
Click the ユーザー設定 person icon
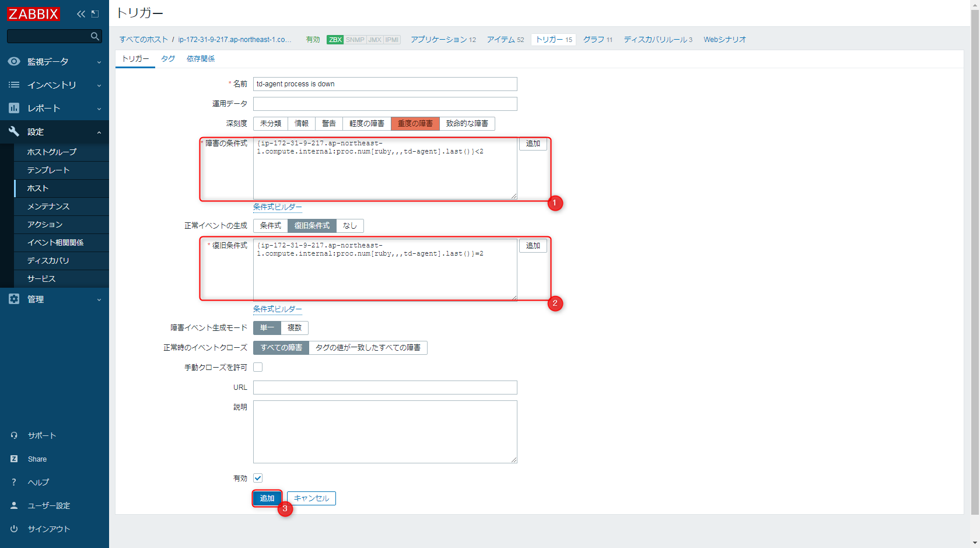point(14,505)
